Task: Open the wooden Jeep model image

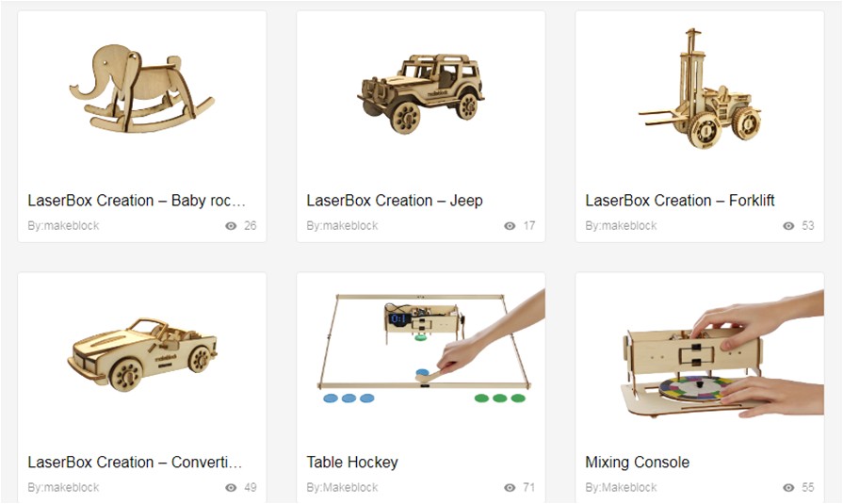Action: pyautogui.click(x=420, y=92)
